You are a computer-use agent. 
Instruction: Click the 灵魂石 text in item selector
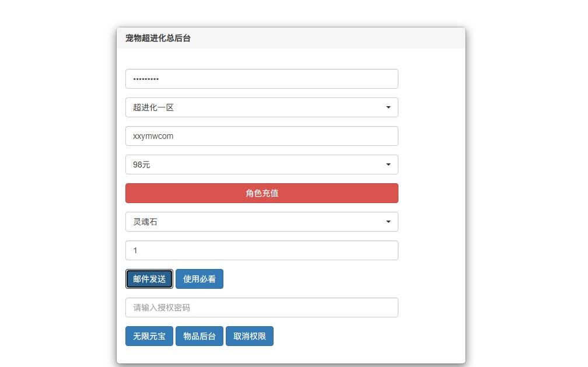145,222
